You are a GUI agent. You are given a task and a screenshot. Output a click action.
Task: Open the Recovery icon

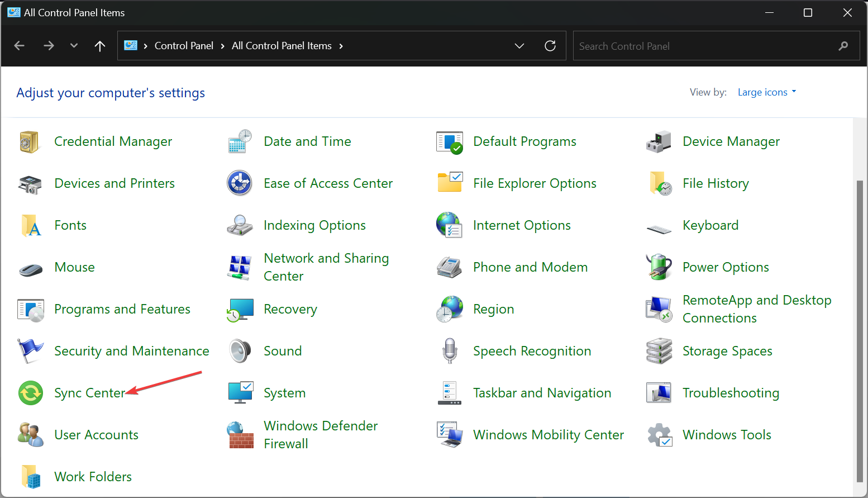point(240,310)
